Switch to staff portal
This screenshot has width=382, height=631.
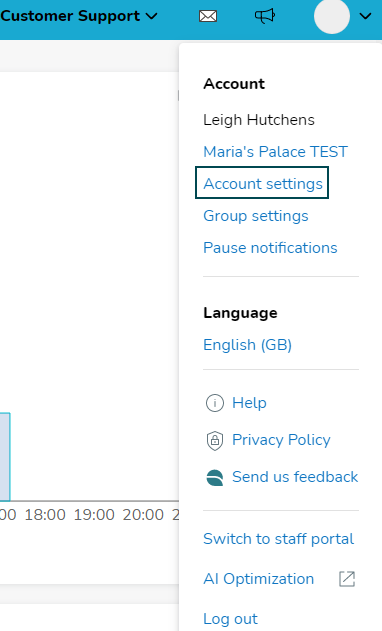pyautogui.click(x=279, y=539)
